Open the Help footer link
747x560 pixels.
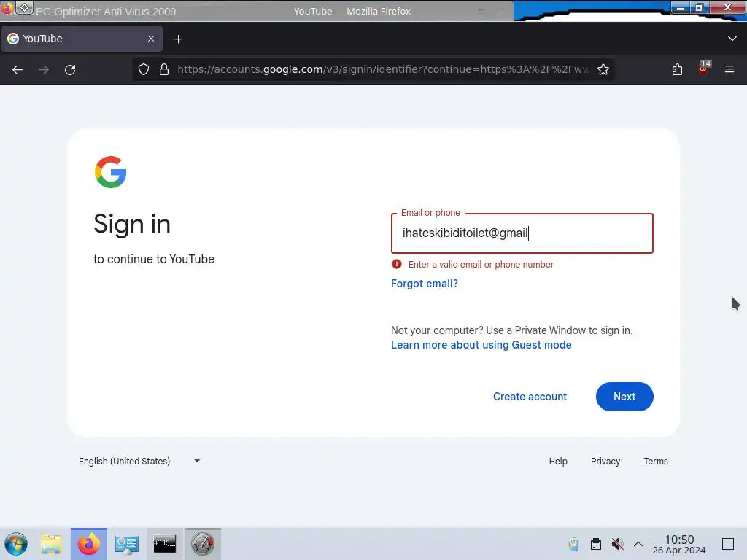click(x=558, y=461)
